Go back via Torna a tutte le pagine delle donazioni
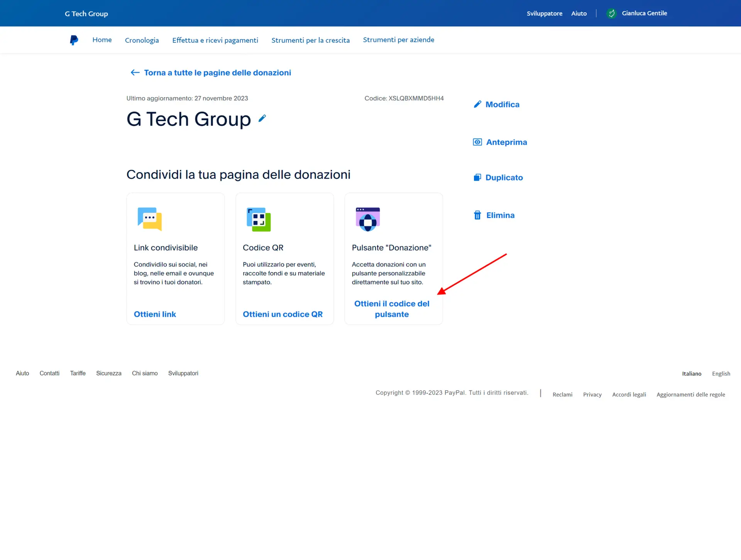Viewport: 741px width, 560px height. (x=218, y=73)
